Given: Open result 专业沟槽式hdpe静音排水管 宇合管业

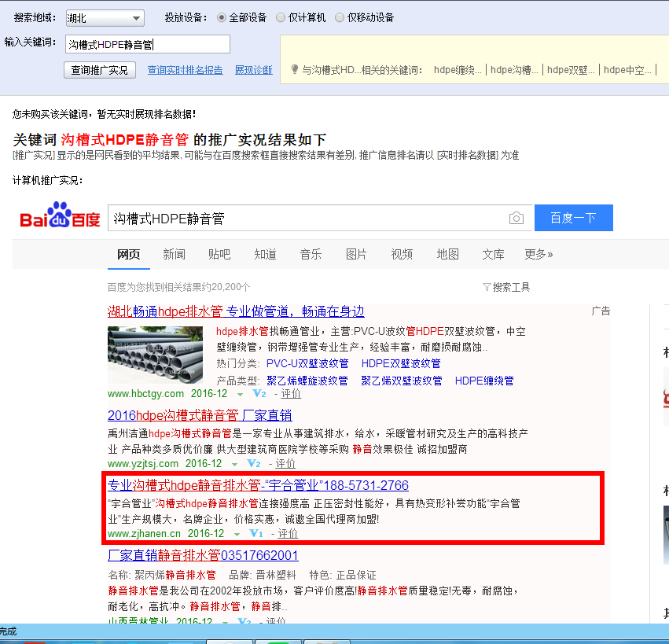Looking at the screenshot, I should (258, 485).
